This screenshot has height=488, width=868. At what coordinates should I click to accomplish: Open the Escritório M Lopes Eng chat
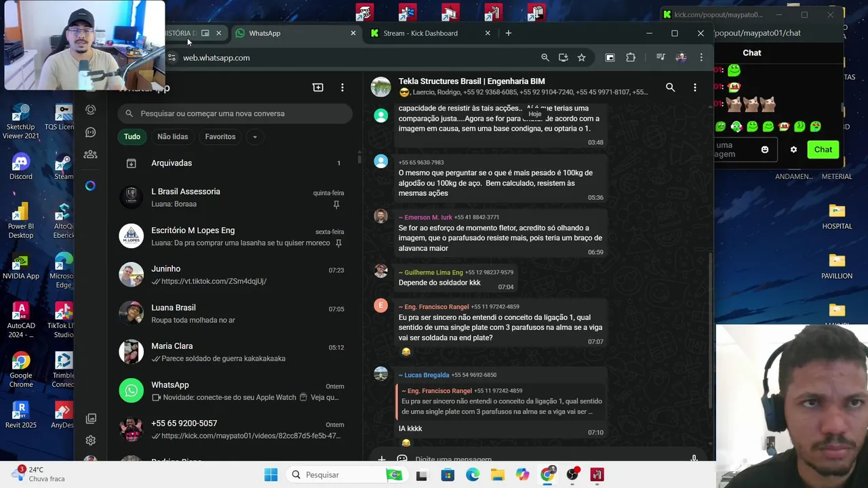(234, 237)
